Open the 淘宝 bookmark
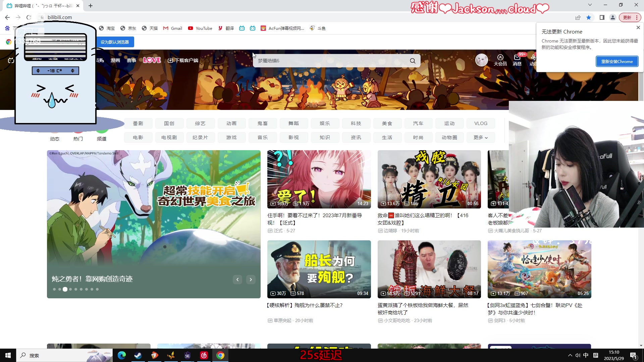Viewport: 644px width, 362px height. (x=107, y=28)
